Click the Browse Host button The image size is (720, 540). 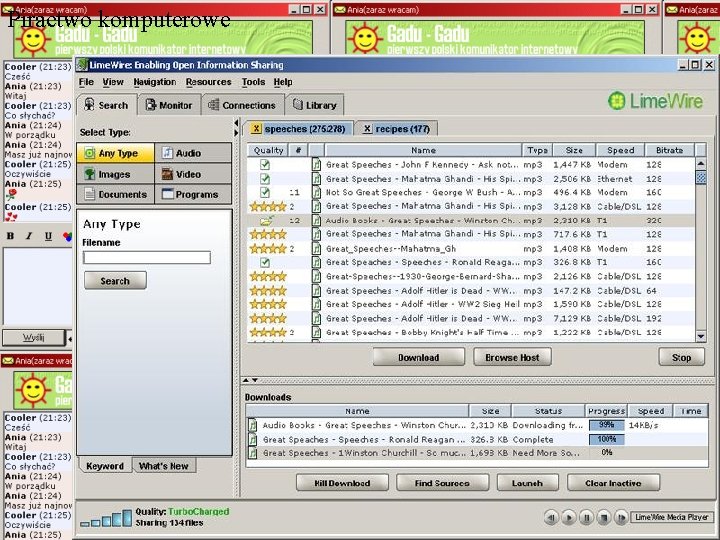[512, 357]
